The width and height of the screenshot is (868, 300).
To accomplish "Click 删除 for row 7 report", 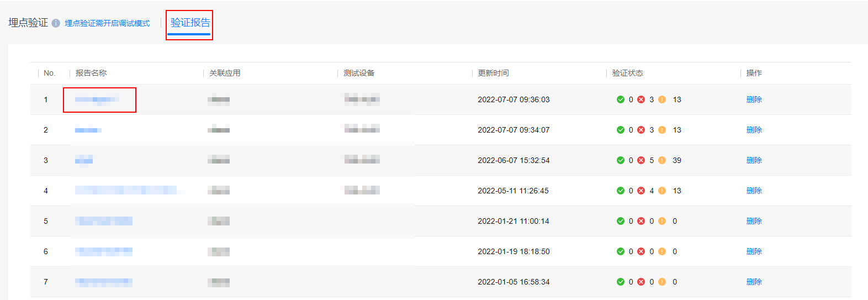I will 754,282.
